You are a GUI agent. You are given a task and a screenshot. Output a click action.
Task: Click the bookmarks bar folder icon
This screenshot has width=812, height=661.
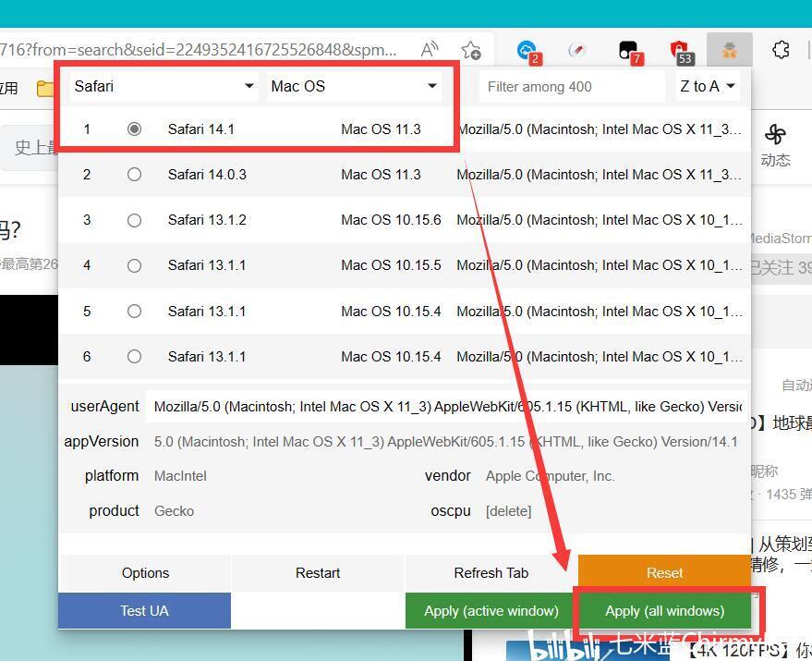pyautogui.click(x=45, y=89)
